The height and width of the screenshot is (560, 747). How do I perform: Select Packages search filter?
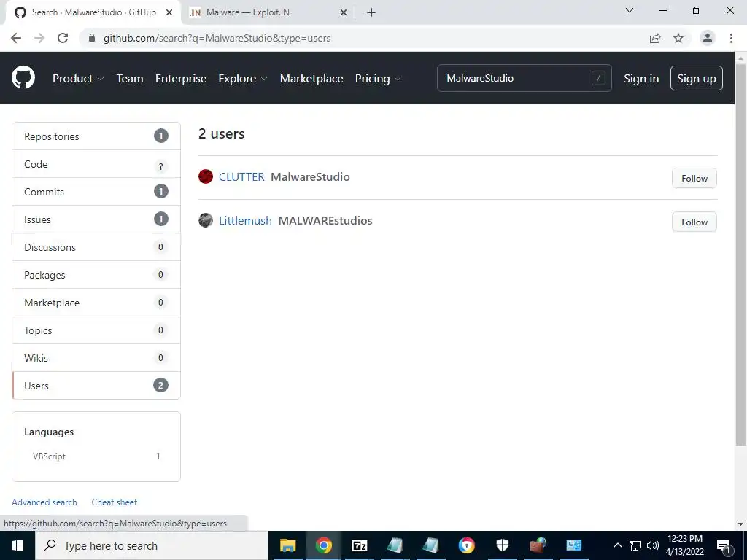pos(96,275)
